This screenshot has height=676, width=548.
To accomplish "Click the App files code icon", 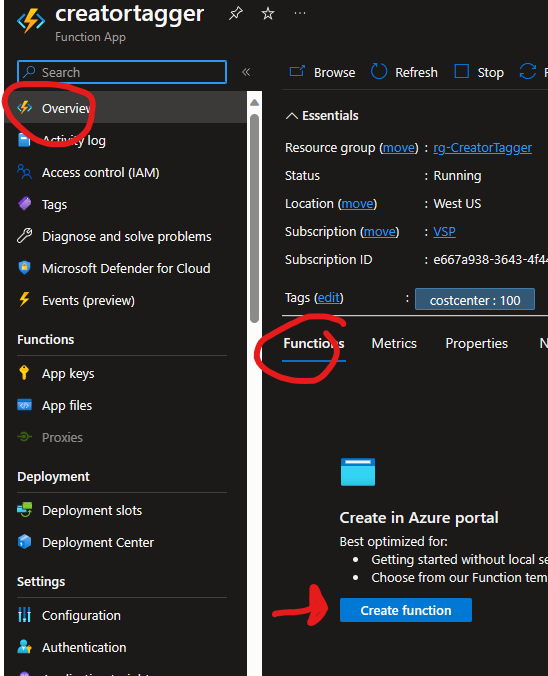I will pyautogui.click(x=25, y=405).
